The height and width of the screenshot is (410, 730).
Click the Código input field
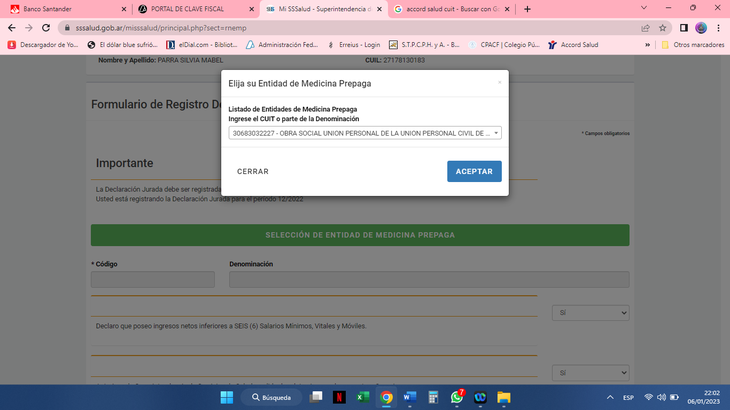[152, 280]
